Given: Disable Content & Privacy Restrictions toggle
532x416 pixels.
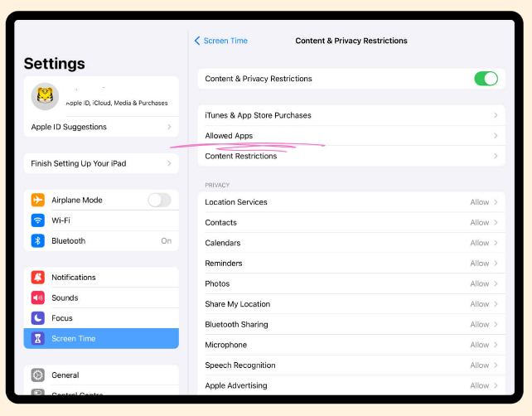Looking at the screenshot, I should pos(486,79).
